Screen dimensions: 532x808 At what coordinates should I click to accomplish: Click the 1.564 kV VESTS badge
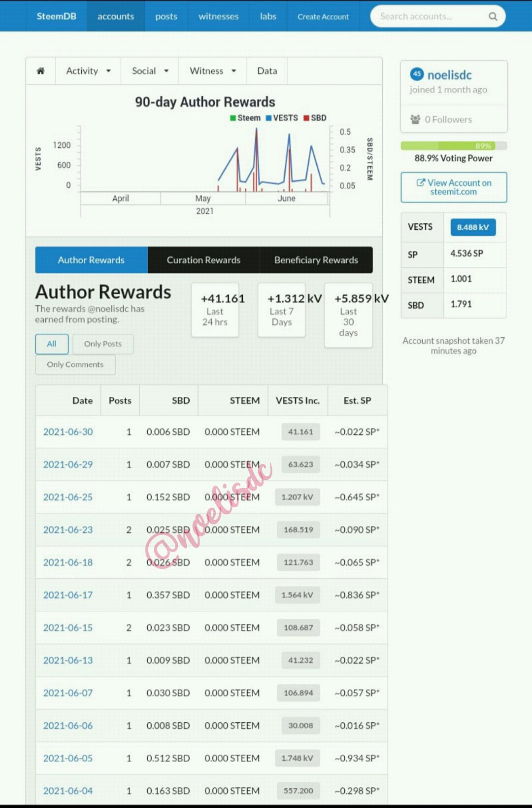(298, 595)
